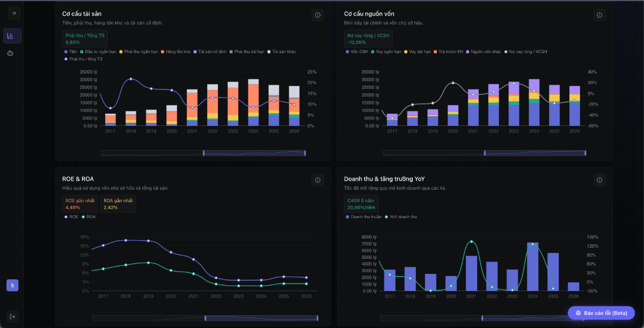The image size is (644, 328).
Task: Toggle the ROE legend line
Action: [71, 217]
